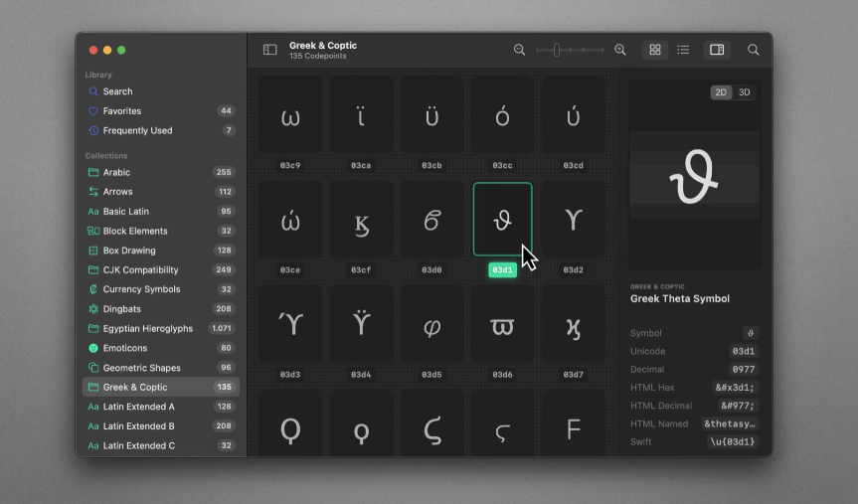This screenshot has height=504, width=858.
Task: Select glyph tile 03d7
Action: click(x=573, y=324)
